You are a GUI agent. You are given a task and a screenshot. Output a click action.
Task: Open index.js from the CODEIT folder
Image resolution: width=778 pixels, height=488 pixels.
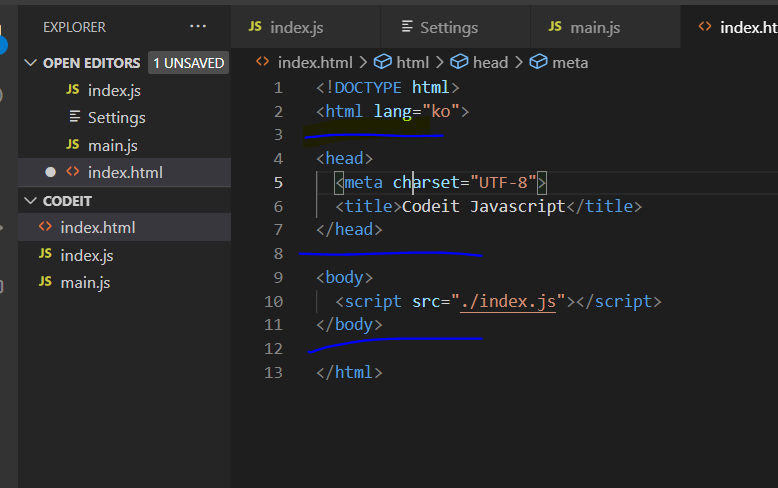(x=87, y=255)
